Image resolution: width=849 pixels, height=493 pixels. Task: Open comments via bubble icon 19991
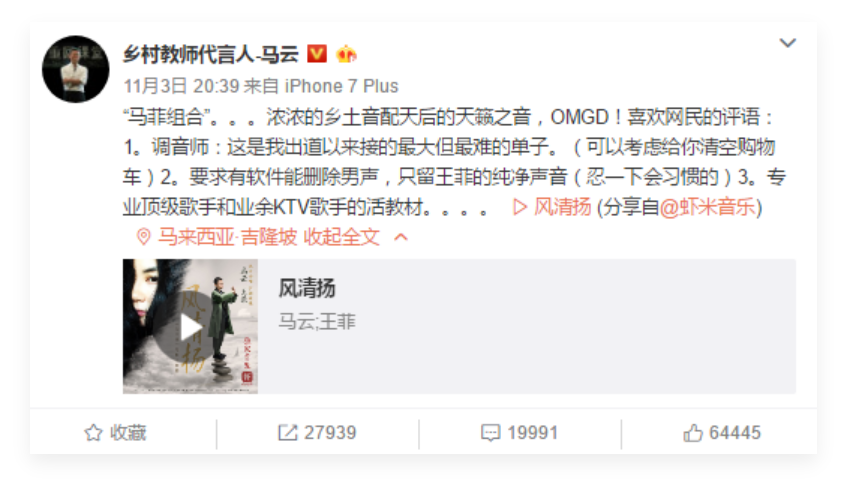click(x=520, y=432)
